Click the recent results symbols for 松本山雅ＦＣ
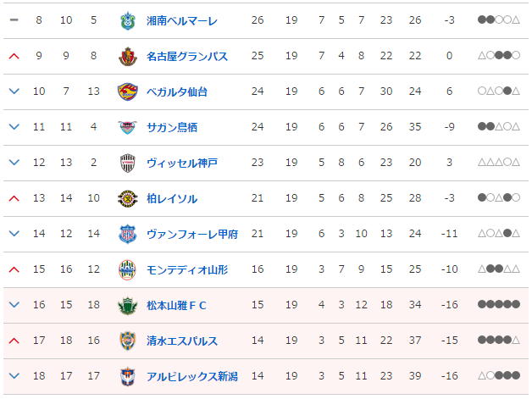Viewport: 532px width, 399px height. click(498, 305)
